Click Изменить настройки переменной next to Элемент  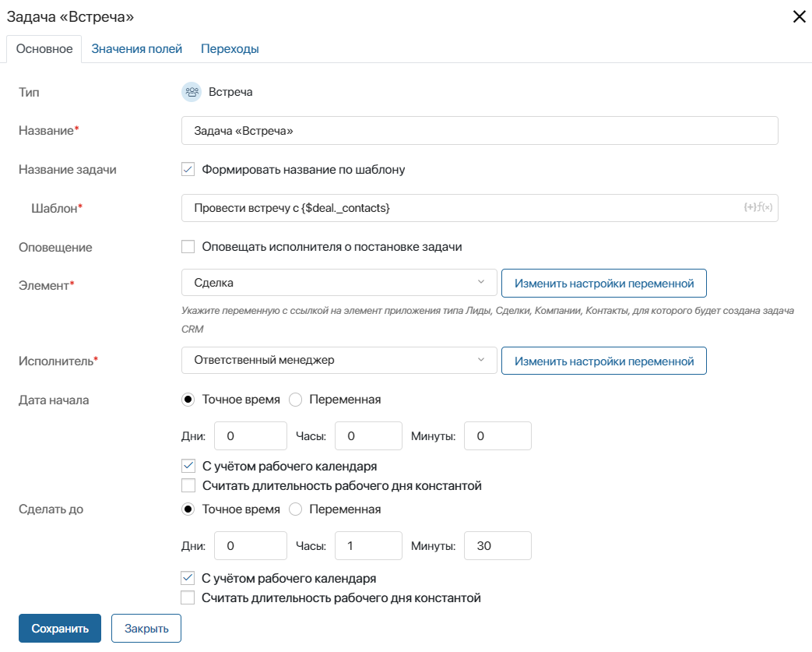point(604,283)
